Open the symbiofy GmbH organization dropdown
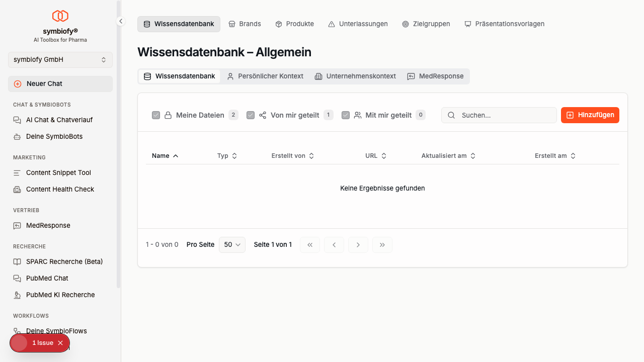644x362 pixels. click(60, 60)
